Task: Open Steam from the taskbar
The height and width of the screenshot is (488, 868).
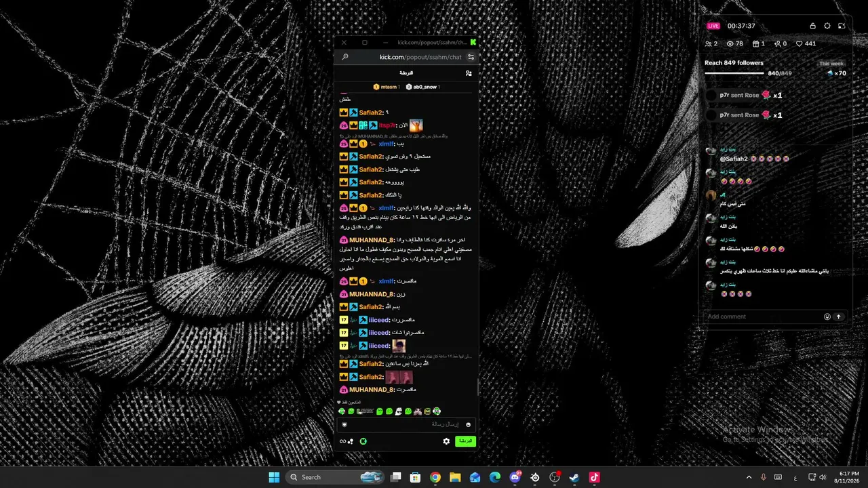Action: tap(574, 477)
